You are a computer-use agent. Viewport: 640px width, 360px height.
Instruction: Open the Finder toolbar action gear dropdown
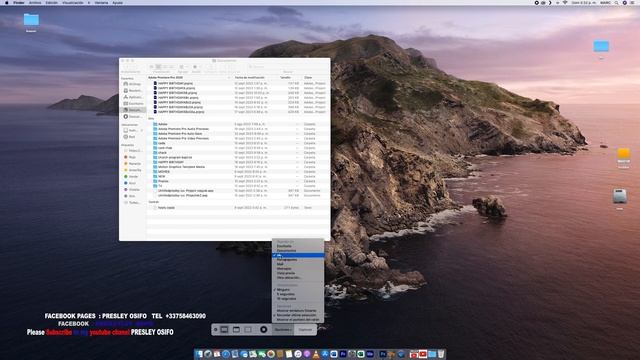point(196,67)
